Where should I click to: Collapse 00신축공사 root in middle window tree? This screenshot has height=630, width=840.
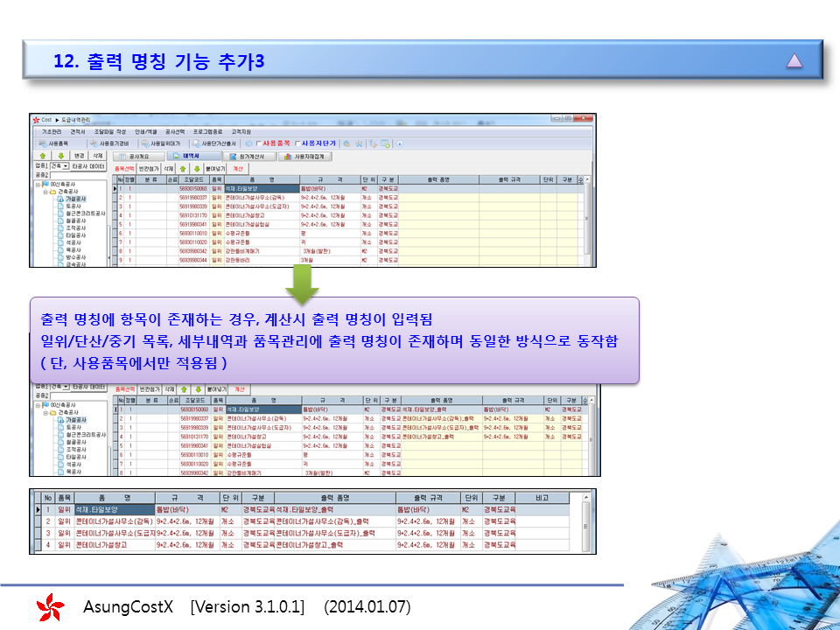coord(38,405)
